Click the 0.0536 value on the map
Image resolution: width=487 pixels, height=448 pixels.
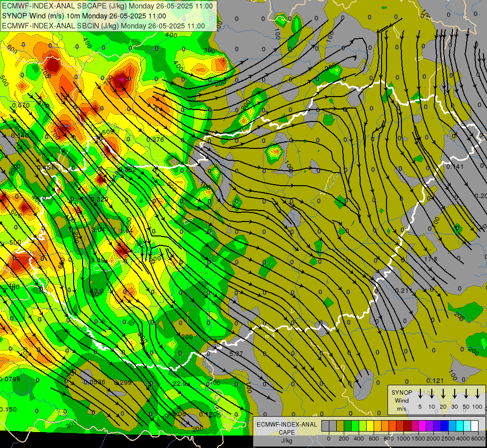click(95, 382)
